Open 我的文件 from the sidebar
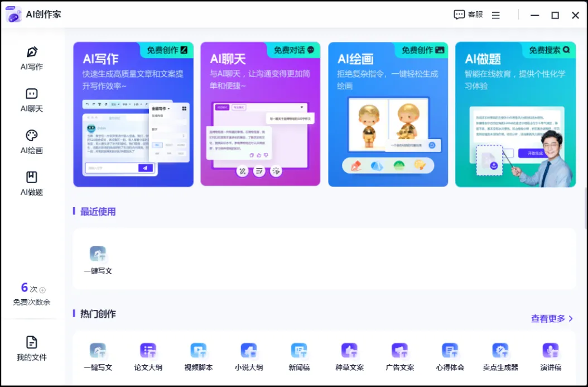 click(x=31, y=348)
